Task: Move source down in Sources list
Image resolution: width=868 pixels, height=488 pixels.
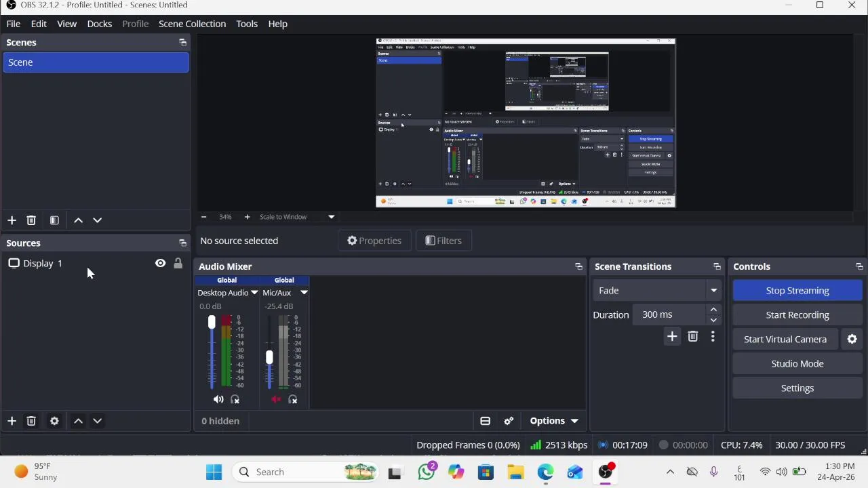Action: [x=98, y=421]
